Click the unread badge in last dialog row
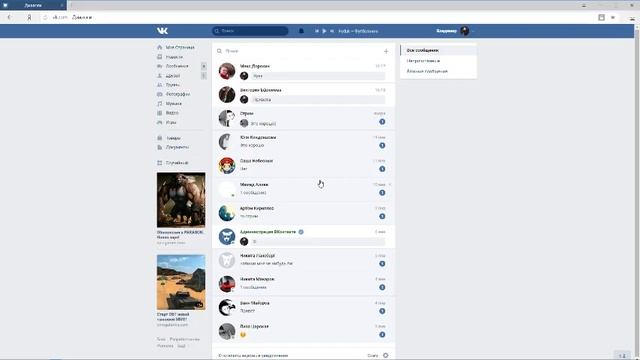The height and width of the screenshot is (360, 640). (x=382, y=335)
